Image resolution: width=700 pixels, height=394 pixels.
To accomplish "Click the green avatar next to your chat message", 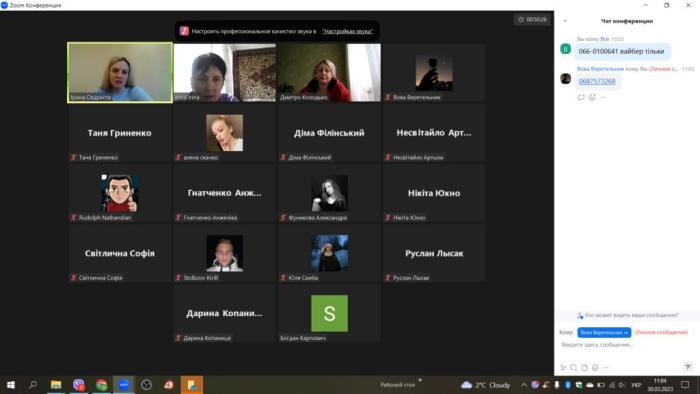I will [x=566, y=49].
